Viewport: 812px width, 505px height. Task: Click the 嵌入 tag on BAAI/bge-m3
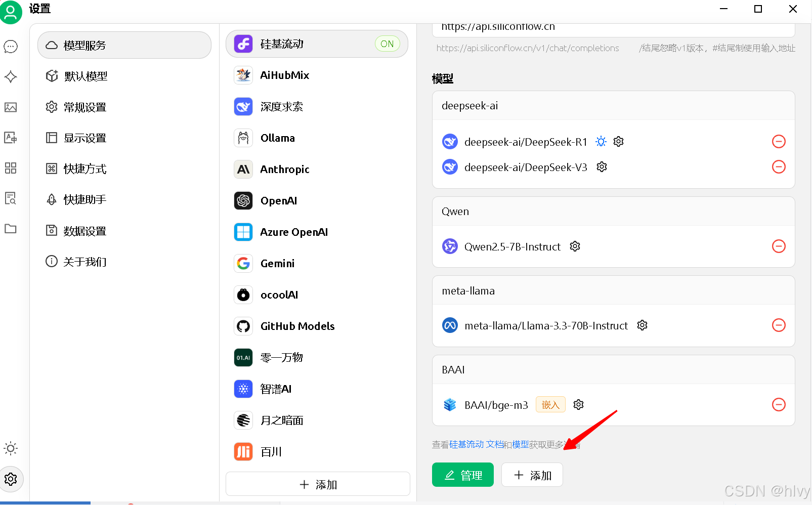pos(550,405)
